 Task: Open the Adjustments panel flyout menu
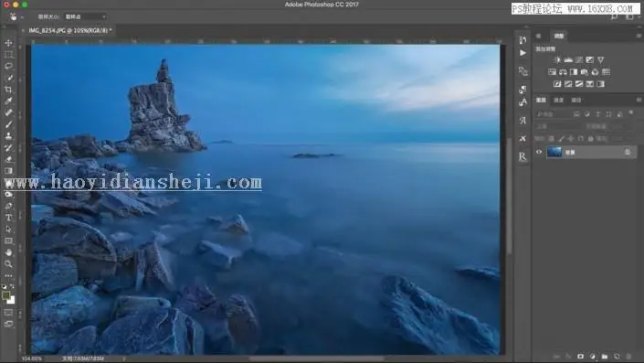(x=639, y=36)
